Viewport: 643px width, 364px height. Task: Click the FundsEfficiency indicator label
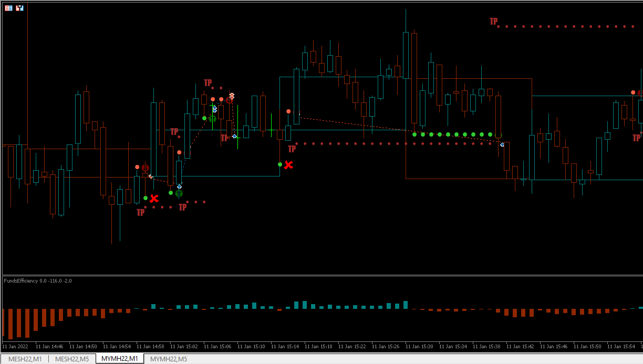click(x=38, y=281)
